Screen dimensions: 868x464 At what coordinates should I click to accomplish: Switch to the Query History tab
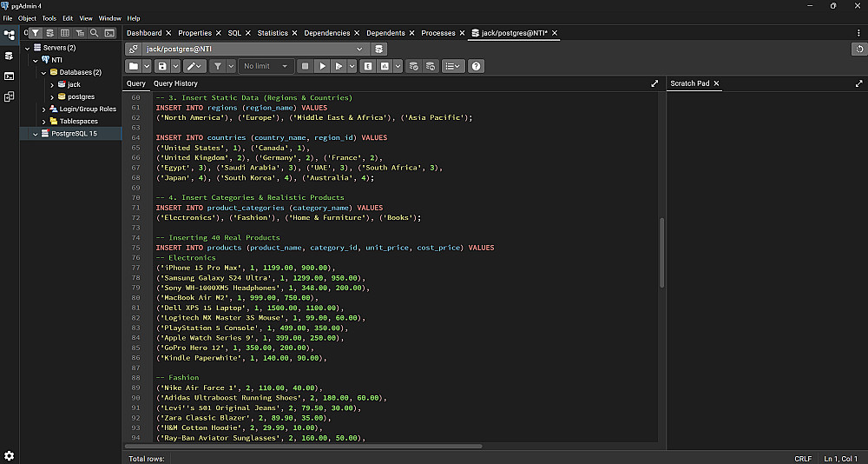[x=175, y=83]
